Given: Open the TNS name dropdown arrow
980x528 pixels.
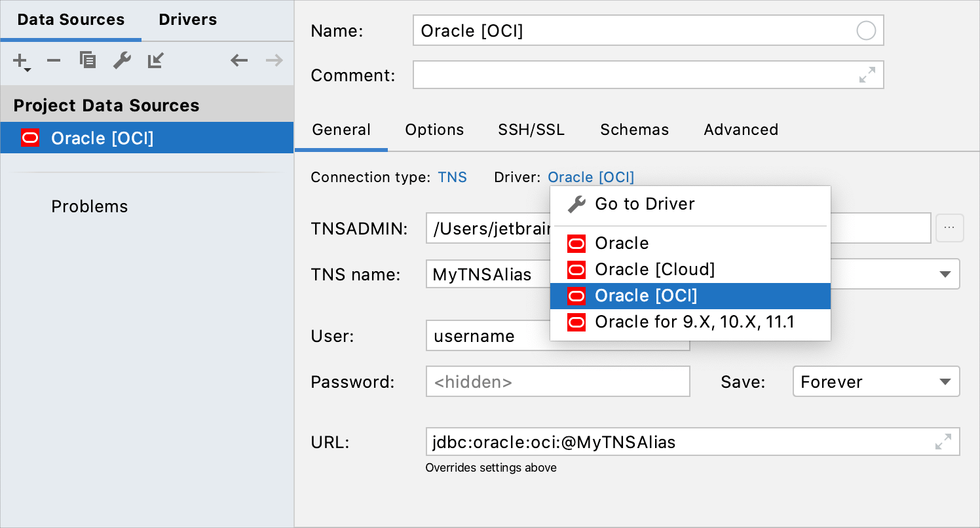Looking at the screenshot, I should pos(945,274).
